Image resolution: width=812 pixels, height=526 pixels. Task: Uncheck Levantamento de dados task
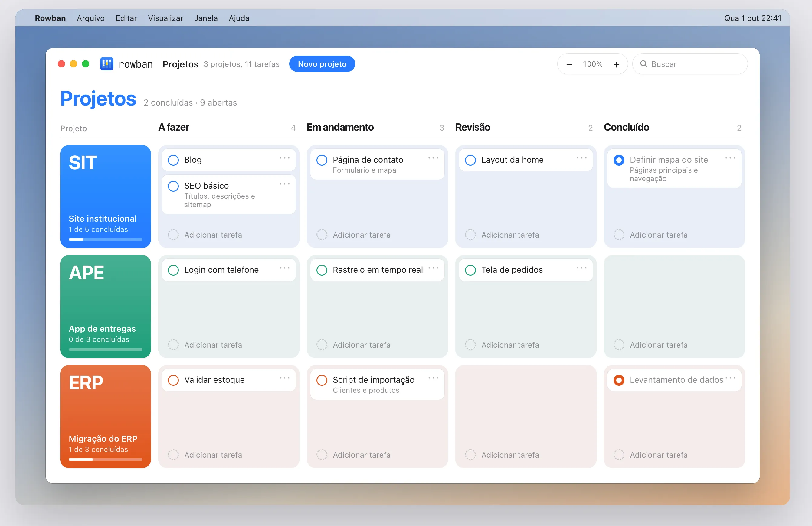(x=619, y=380)
